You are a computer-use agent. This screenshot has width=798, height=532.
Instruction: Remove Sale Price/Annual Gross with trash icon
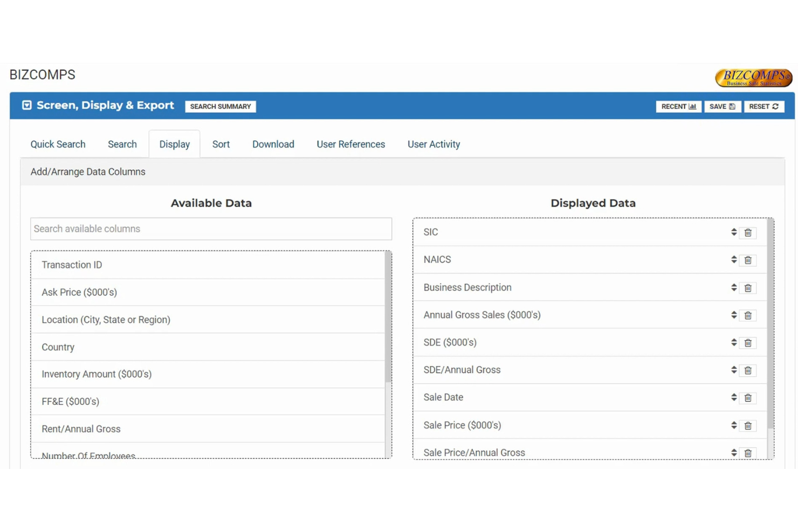point(748,453)
